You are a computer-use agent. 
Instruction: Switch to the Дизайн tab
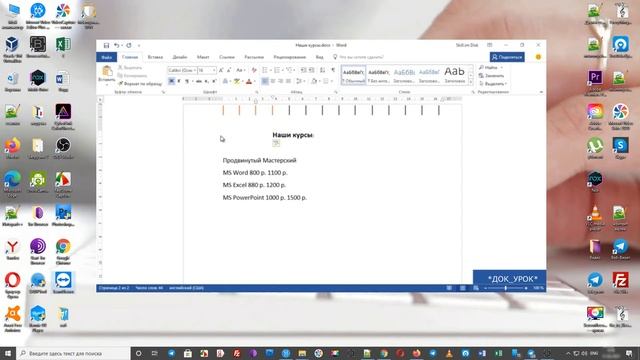(x=180, y=57)
